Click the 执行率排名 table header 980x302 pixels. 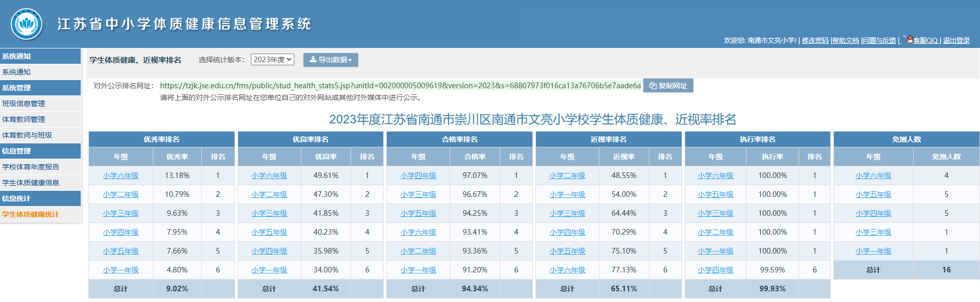coord(757,139)
